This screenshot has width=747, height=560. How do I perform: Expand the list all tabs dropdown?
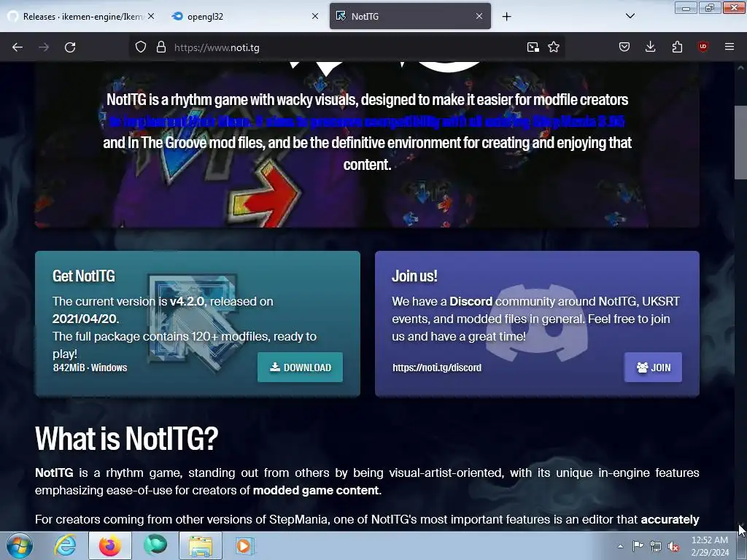point(630,16)
